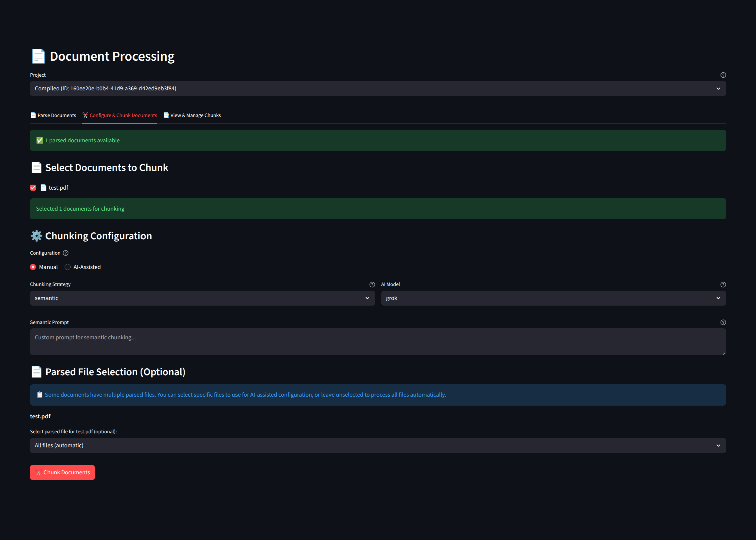Select the Configure & Chunk Documents tab

(119, 115)
